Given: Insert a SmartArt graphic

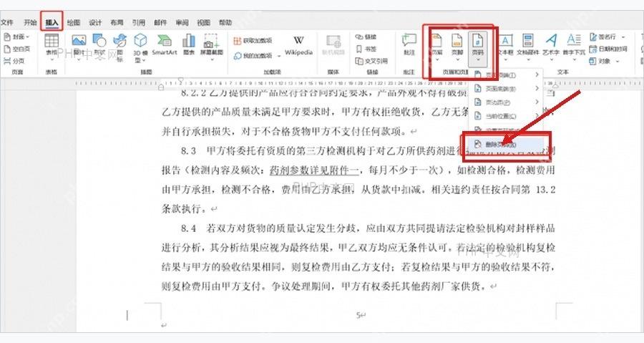Looking at the screenshot, I should 165,45.
